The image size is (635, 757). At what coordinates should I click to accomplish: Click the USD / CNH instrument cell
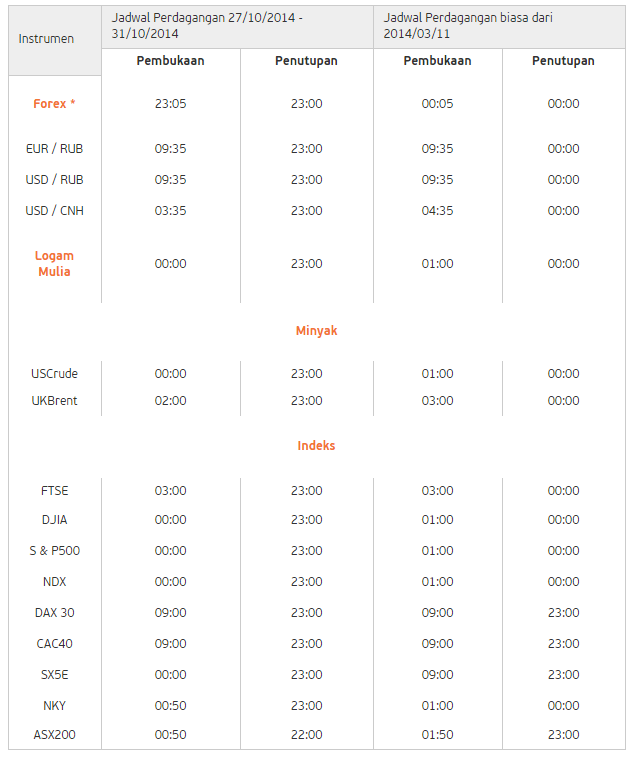(54, 210)
